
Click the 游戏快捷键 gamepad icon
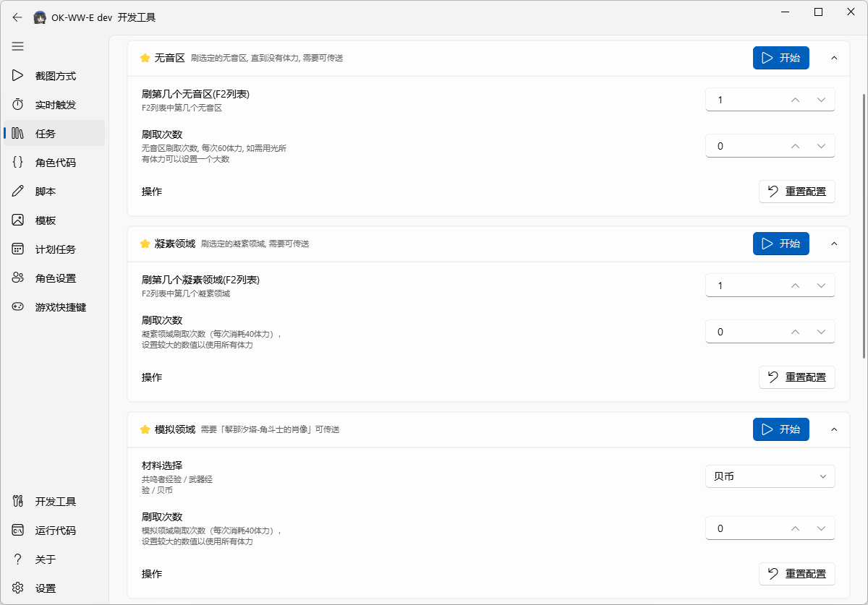tap(18, 307)
